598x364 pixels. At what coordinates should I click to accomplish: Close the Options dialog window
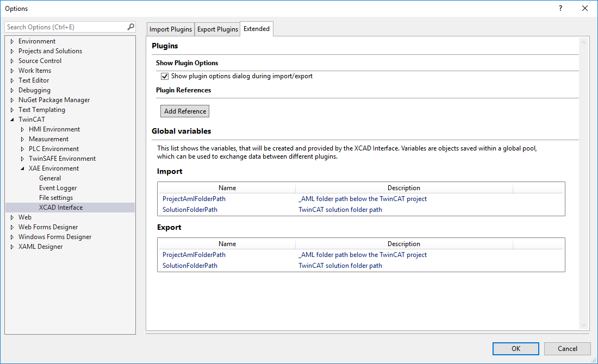coord(584,8)
